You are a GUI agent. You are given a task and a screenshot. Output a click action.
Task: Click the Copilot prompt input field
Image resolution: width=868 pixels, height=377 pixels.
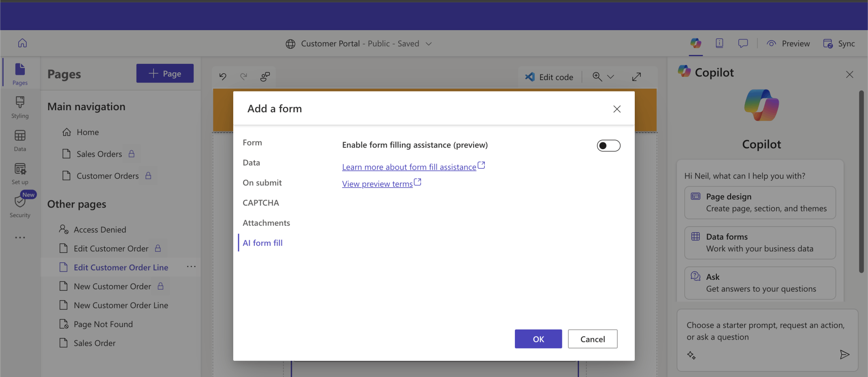(x=765, y=331)
